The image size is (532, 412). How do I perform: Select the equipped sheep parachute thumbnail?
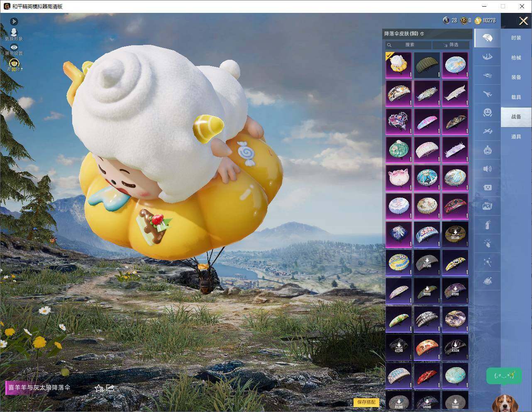[399, 65]
